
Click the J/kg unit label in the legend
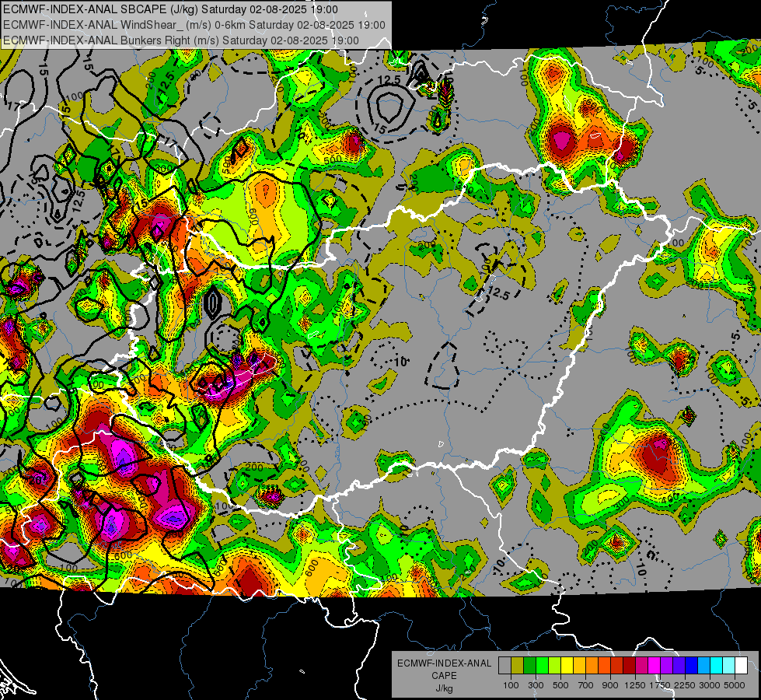point(444,688)
